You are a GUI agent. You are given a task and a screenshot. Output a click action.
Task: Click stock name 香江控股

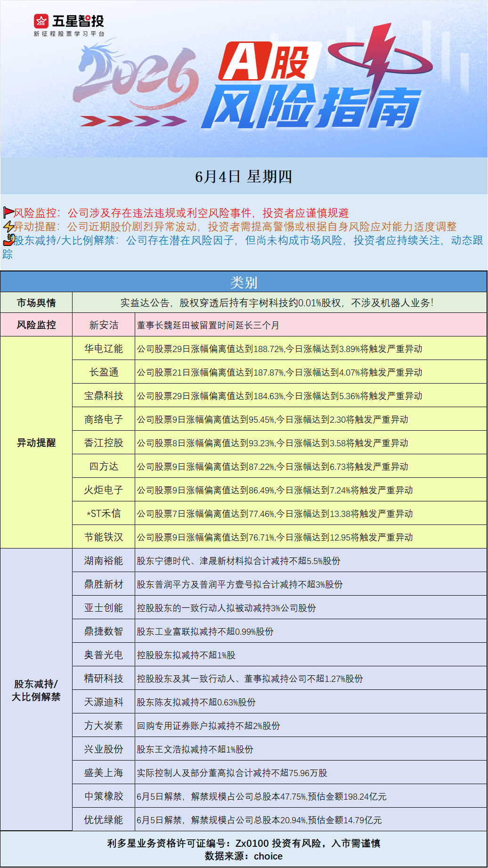tap(104, 442)
